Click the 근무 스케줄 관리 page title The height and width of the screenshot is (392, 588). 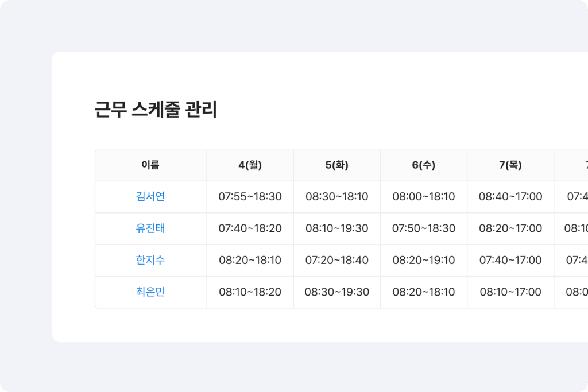click(156, 110)
